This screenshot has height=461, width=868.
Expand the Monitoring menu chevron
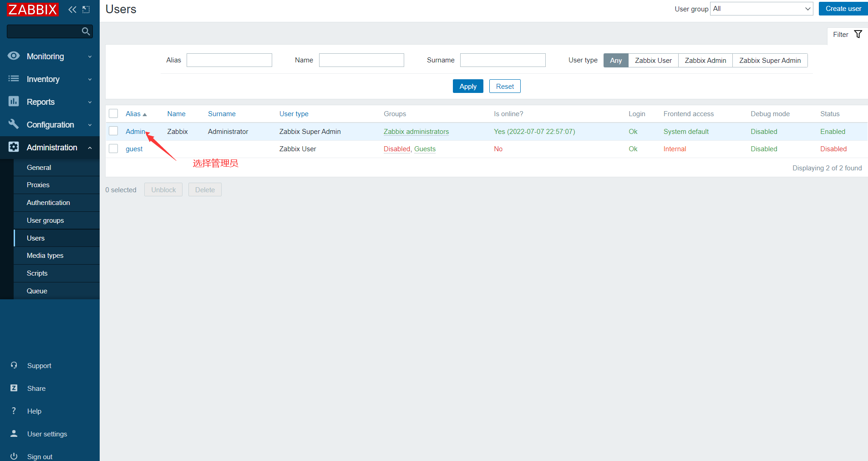tap(90, 56)
